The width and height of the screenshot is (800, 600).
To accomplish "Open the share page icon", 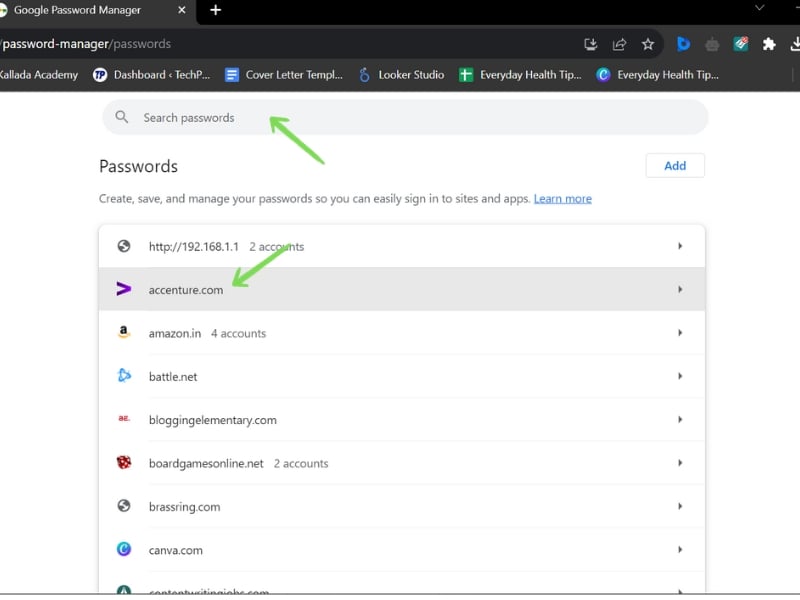I will click(x=619, y=44).
